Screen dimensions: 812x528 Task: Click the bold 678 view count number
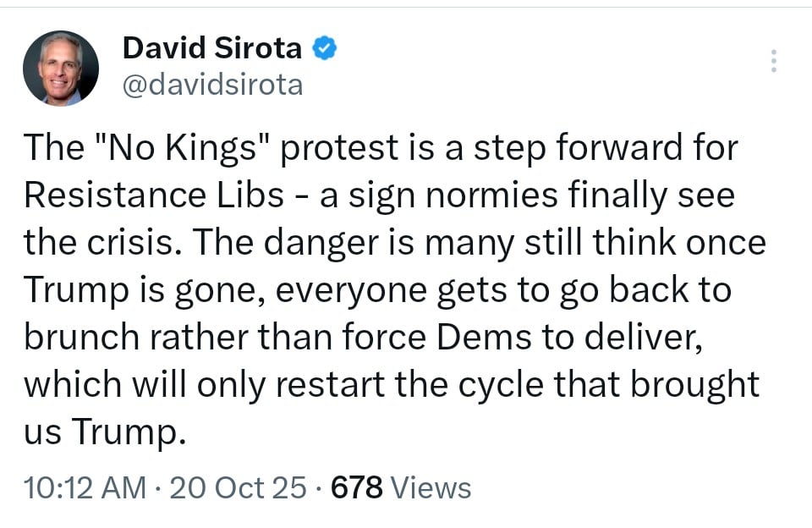tap(357, 487)
